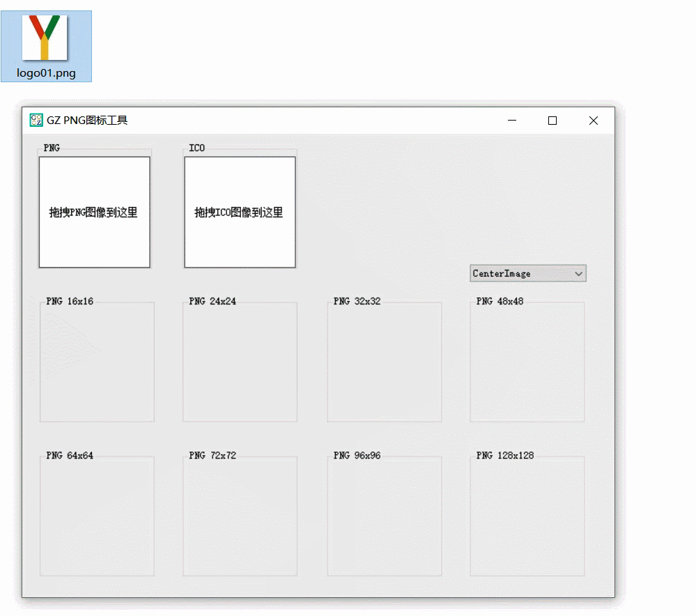This screenshot has width=696, height=616.
Task: Click the PNG 72x72 preview box
Action: [x=240, y=516]
